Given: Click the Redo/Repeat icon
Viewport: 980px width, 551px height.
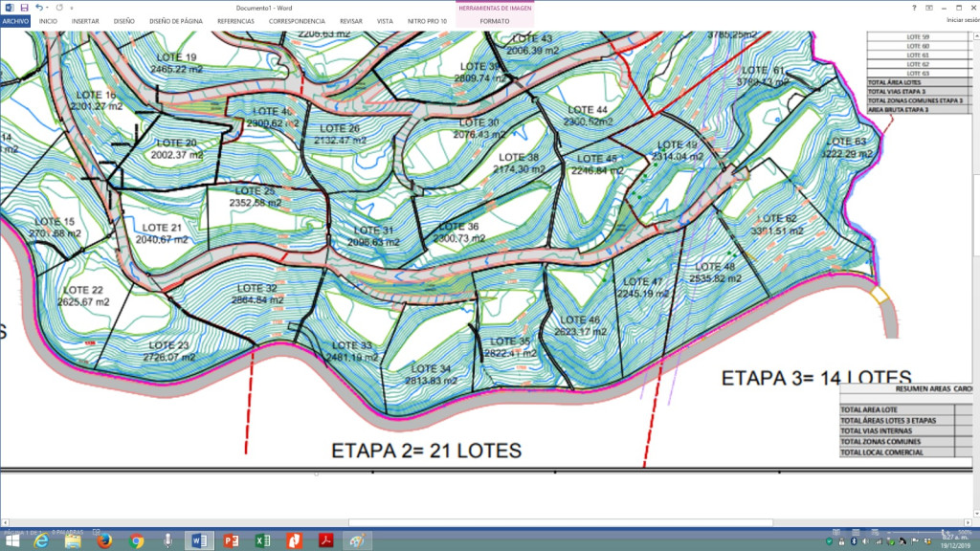Looking at the screenshot, I should tap(59, 8).
